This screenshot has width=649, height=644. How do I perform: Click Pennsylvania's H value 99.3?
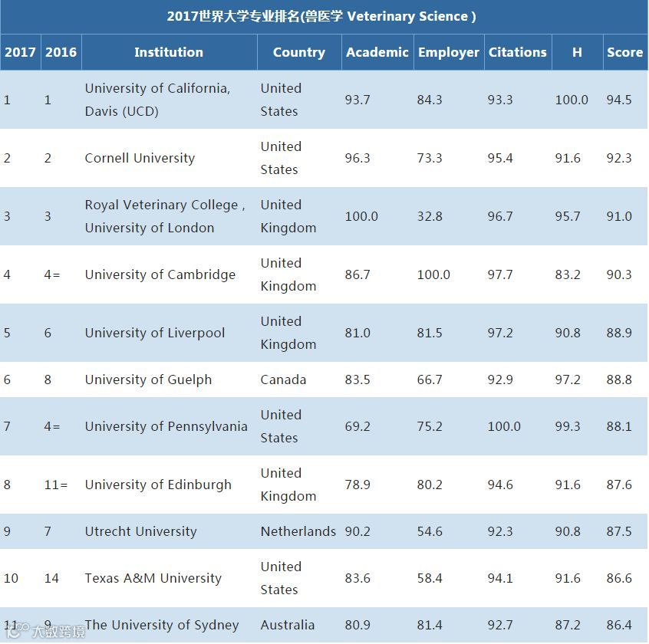tap(568, 426)
